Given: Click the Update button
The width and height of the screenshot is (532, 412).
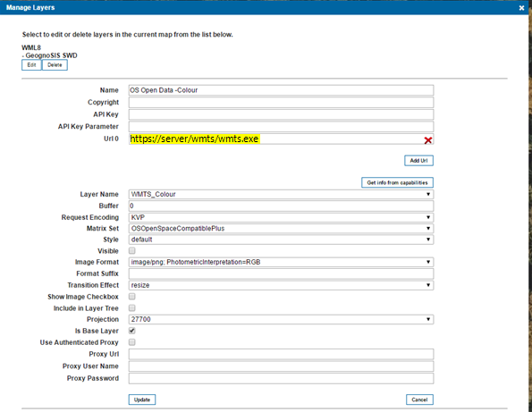Looking at the screenshot, I should coord(142,399).
